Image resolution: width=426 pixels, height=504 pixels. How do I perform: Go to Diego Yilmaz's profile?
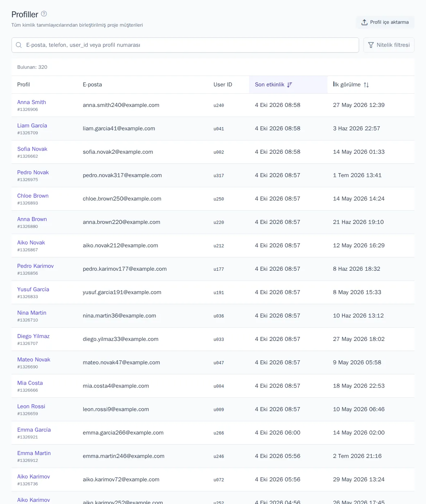pyautogui.click(x=33, y=336)
